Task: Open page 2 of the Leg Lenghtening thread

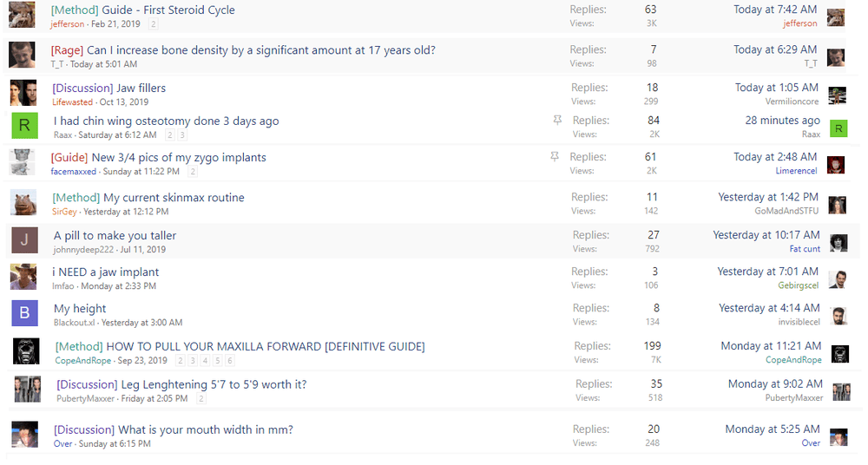Action: pyautogui.click(x=201, y=398)
